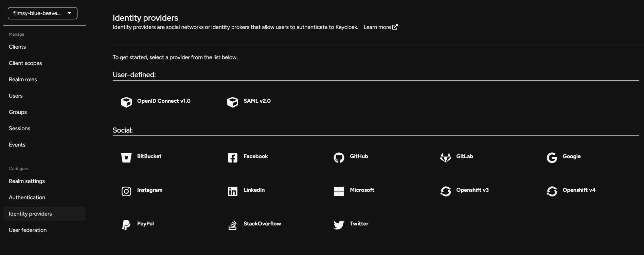Click the Twitter bird icon
Screen dimensions: 644x255
339,225
